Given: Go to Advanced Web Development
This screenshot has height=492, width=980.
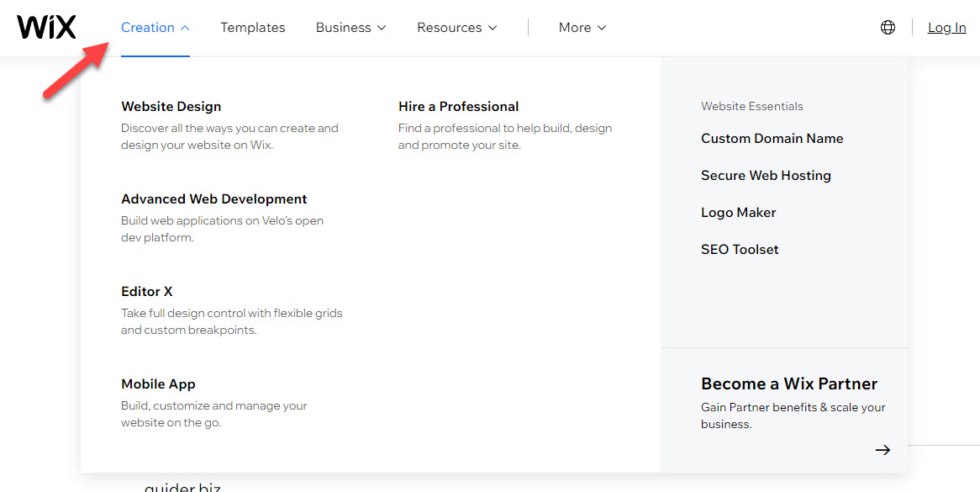Looking at the screenshot, I should [x=213, y=198].
